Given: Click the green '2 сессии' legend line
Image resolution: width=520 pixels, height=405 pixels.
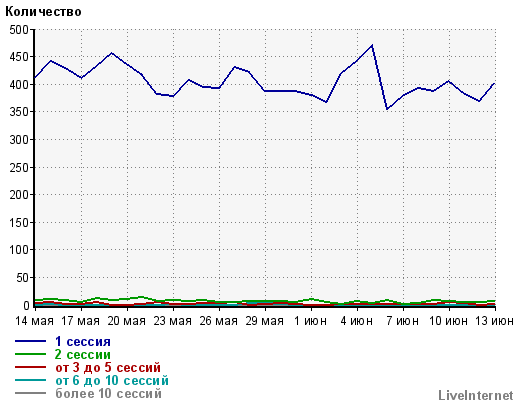Looking at the screenshot, I should click(30, 354).
